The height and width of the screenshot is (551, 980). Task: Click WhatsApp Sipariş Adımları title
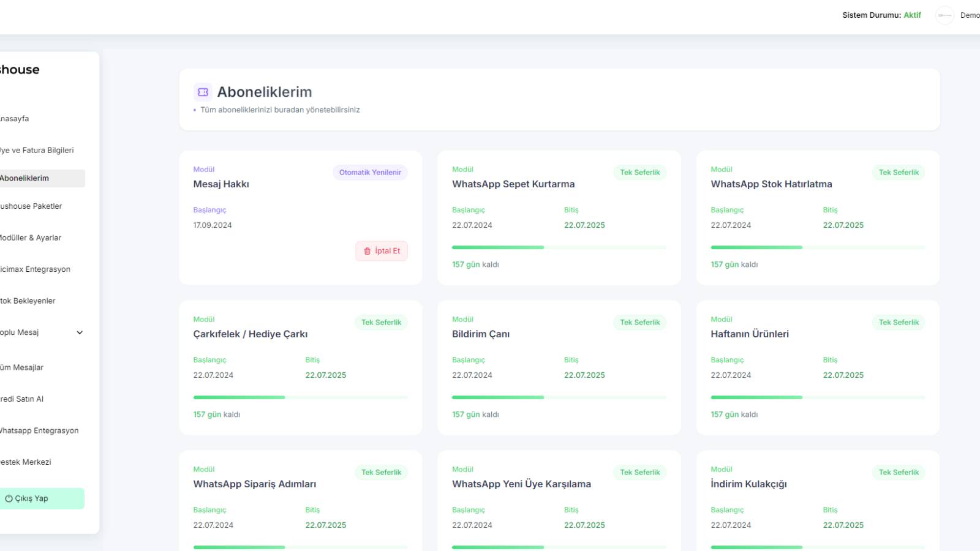[x=255, y=484]
